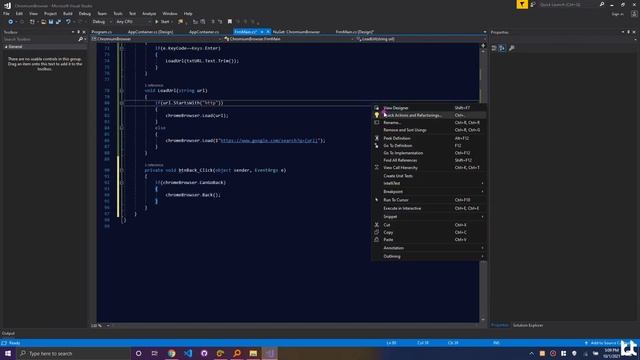The width and height of the screenshot is (640, 360).
Task: Collapse the LoadUrl method outlining marker
Action: click(122, 91)
